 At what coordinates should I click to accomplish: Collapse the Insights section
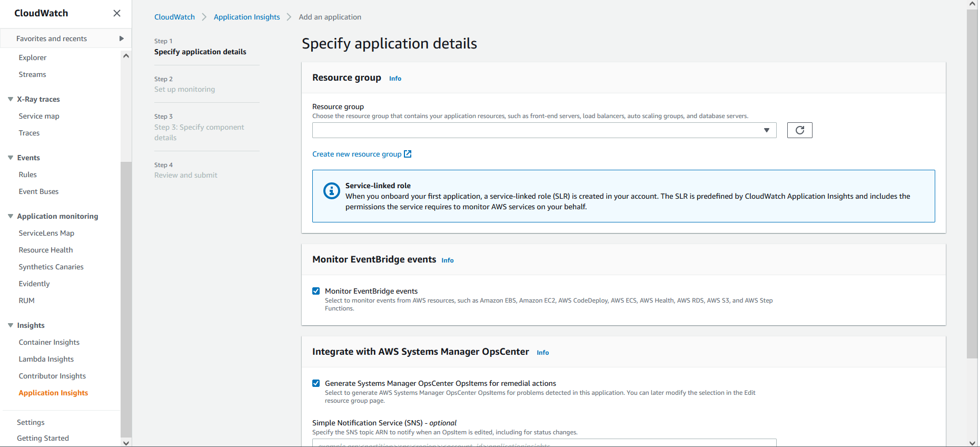[11, 325]
